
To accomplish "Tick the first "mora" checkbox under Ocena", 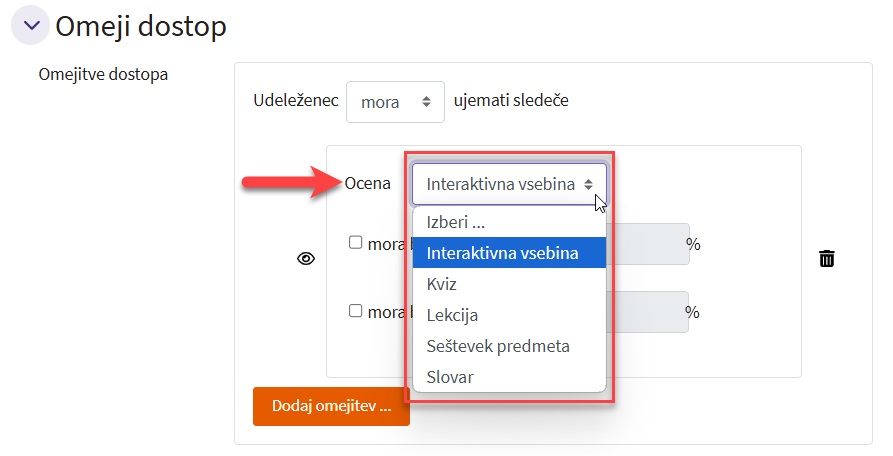I will click(355, 242).
